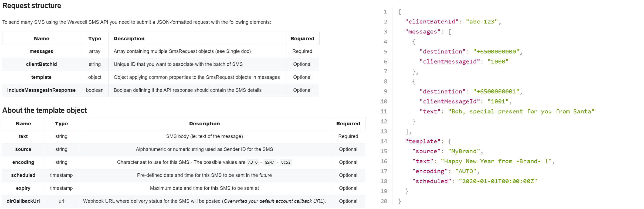Select the "template" row name in first table
644x209 pixels.
[x=41, y=77]
